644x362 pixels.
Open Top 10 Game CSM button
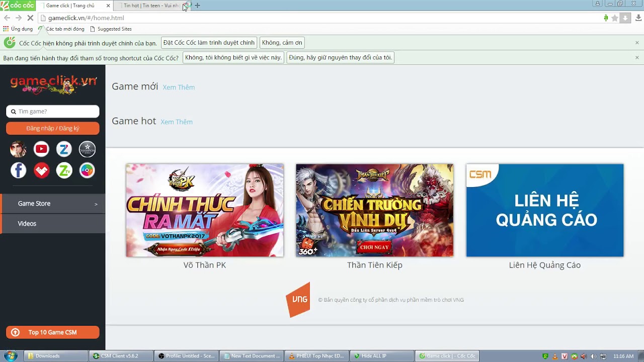pyautogui.click(x=53, y=332)
